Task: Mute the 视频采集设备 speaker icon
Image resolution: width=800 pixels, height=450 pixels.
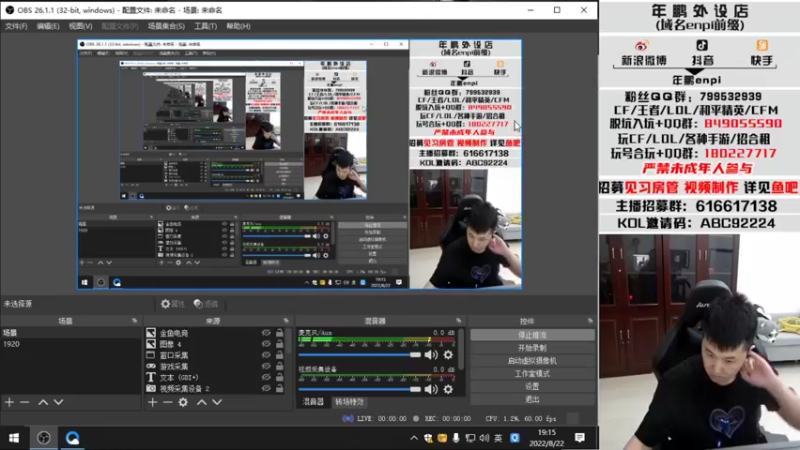Action: click(431, 389)
